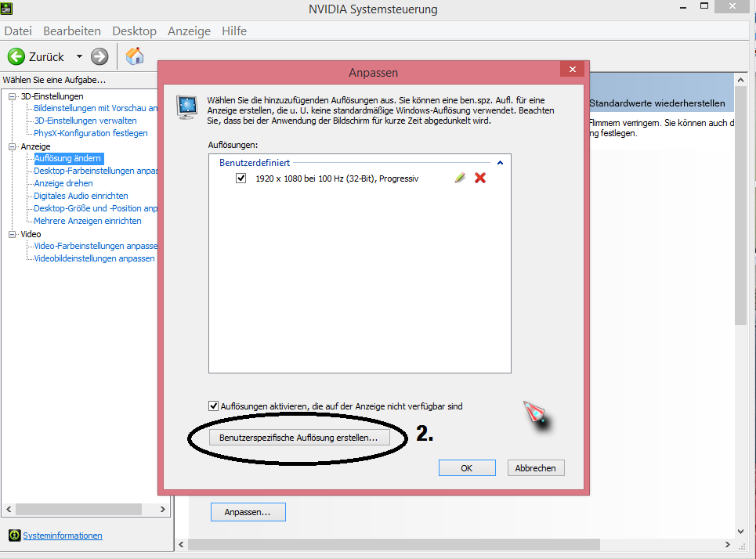Select Desktop-Farbeinstellungen anpassen item
Image resolution: width=756 pixels, height=559 pixels.
coord(96,171)
